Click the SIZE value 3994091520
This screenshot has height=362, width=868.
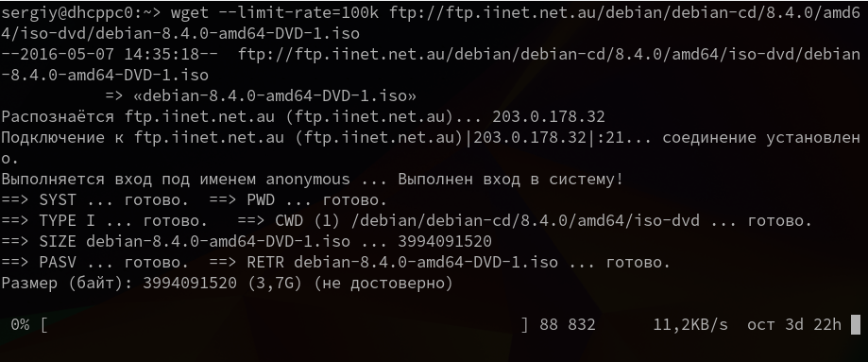(445, 242)
